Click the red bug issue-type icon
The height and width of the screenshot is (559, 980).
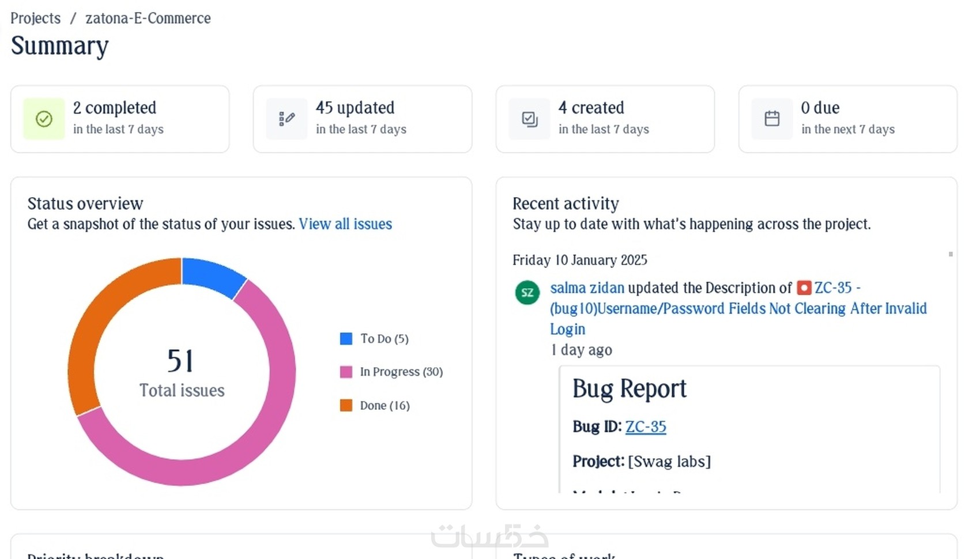[x=804, y=288]
